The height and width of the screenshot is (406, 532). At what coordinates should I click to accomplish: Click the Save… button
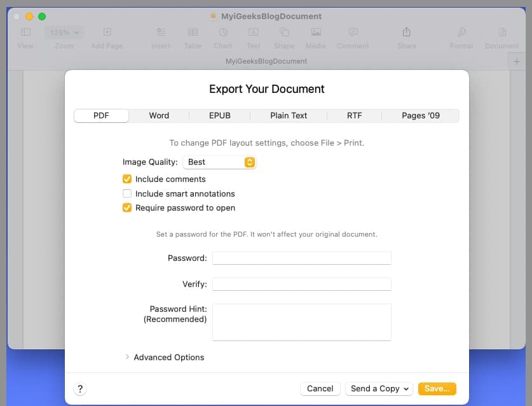click(x=437, y=389)
